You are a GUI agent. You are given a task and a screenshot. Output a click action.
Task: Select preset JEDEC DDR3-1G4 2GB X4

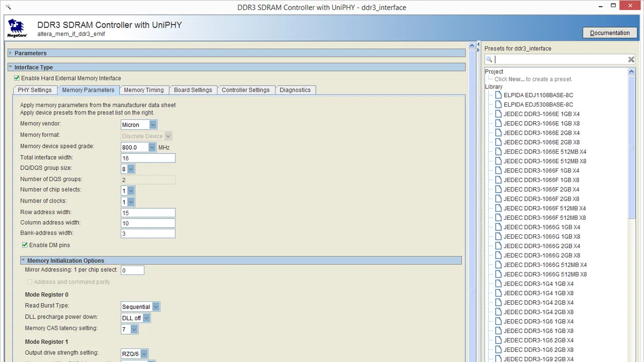[x=538, y=303]
